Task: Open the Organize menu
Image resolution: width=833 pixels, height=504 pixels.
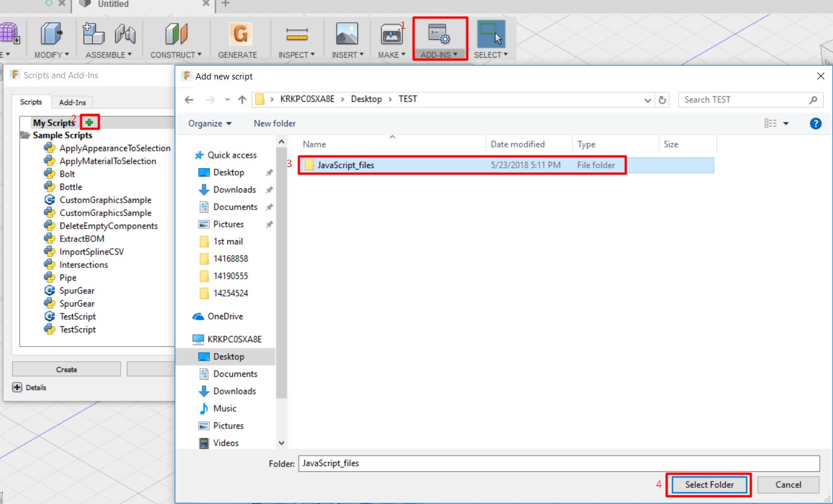Action: 209,123
